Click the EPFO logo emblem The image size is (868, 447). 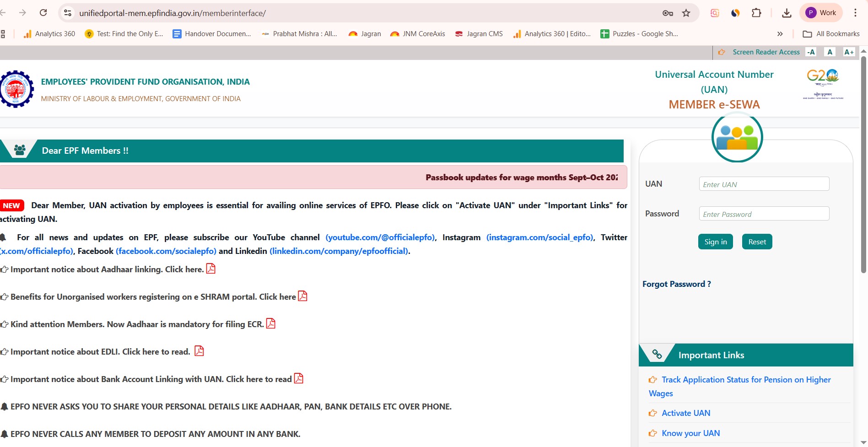pyautogui.click(x=16, y=89)
